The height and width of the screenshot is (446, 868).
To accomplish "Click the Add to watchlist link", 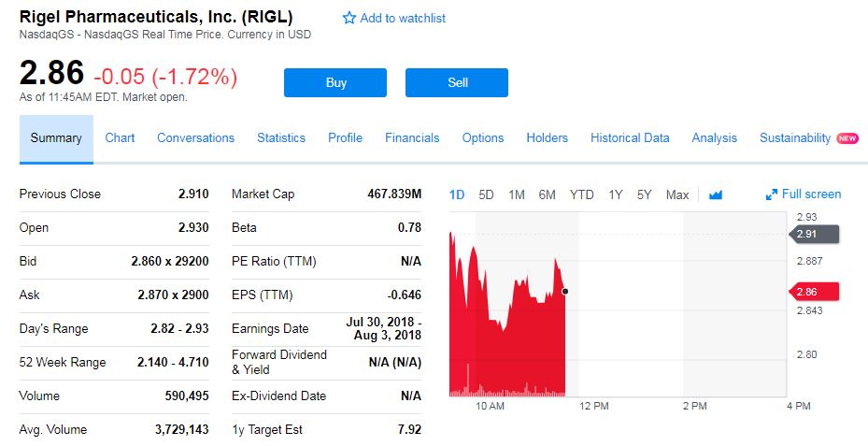I will coord(403,19).
